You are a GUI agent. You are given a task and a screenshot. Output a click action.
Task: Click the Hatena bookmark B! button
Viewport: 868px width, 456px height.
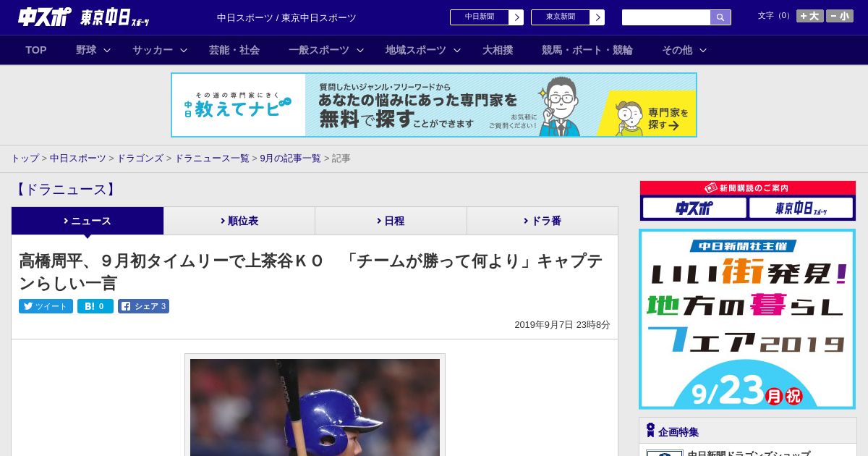[95, 306]
